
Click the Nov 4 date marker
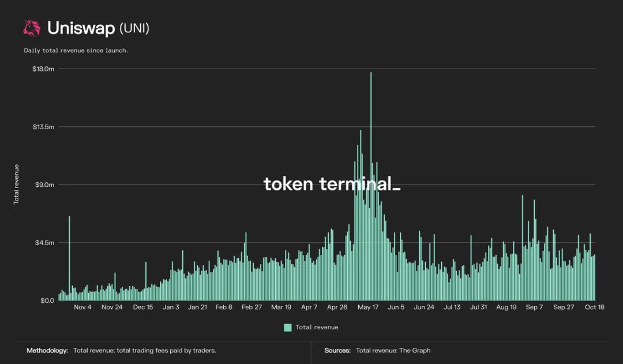[82, 307]
